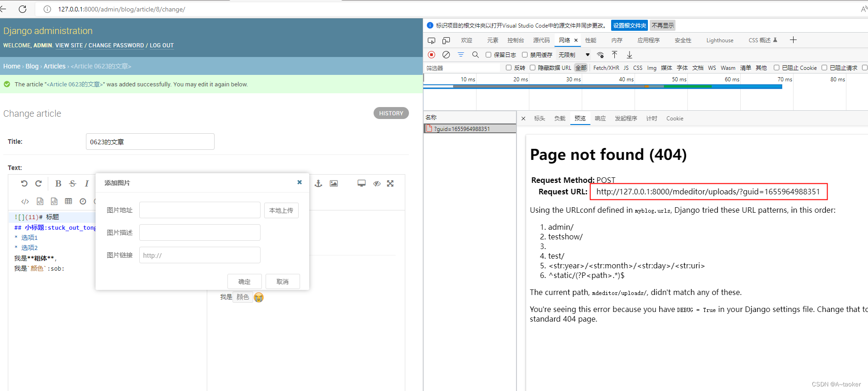Select the Fetch/XHR filter type
Screen dimensions: 868x391
click(x=606, y=68)
